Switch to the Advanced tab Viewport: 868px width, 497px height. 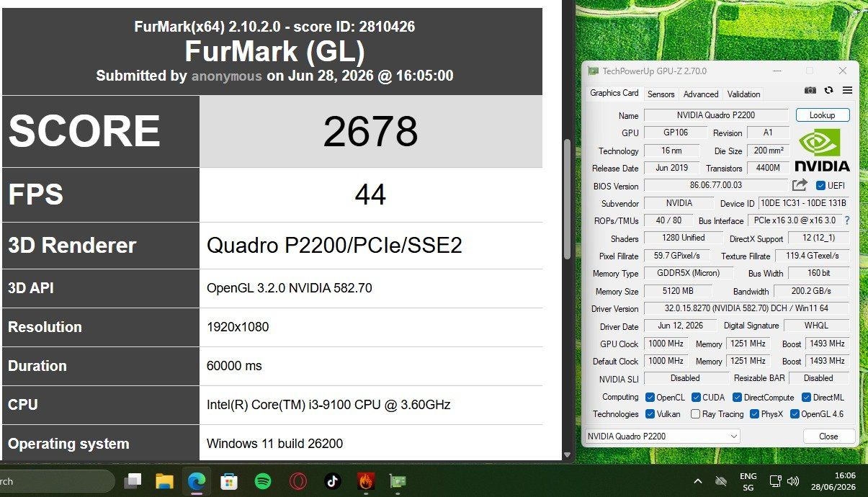[x=701, y=94]
